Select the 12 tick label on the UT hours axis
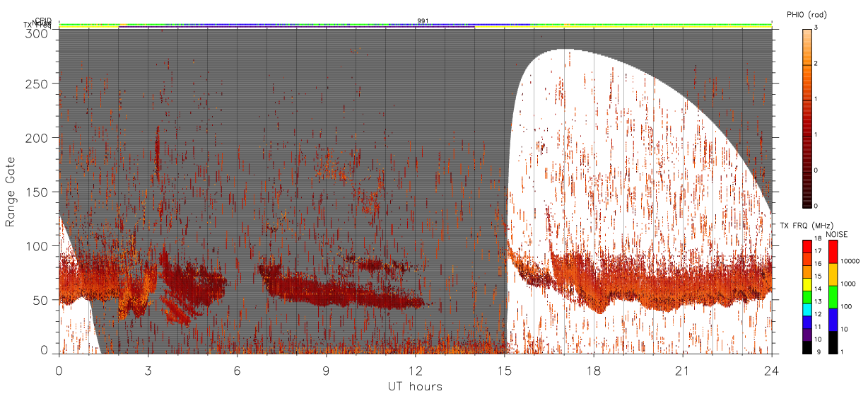Image resolution: width=868 pixels, height=401 pixels. (416, 371)
